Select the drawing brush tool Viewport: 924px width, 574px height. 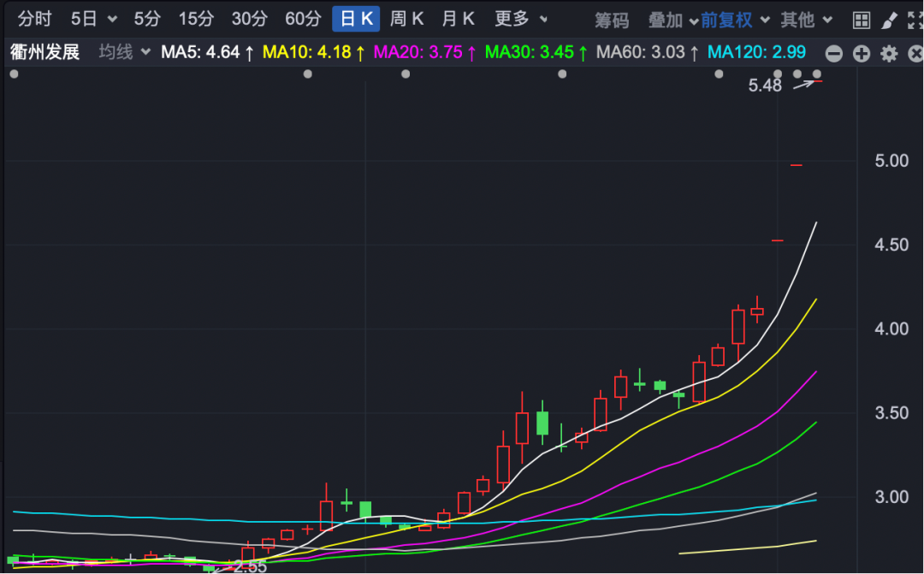[x=889, y=20]
